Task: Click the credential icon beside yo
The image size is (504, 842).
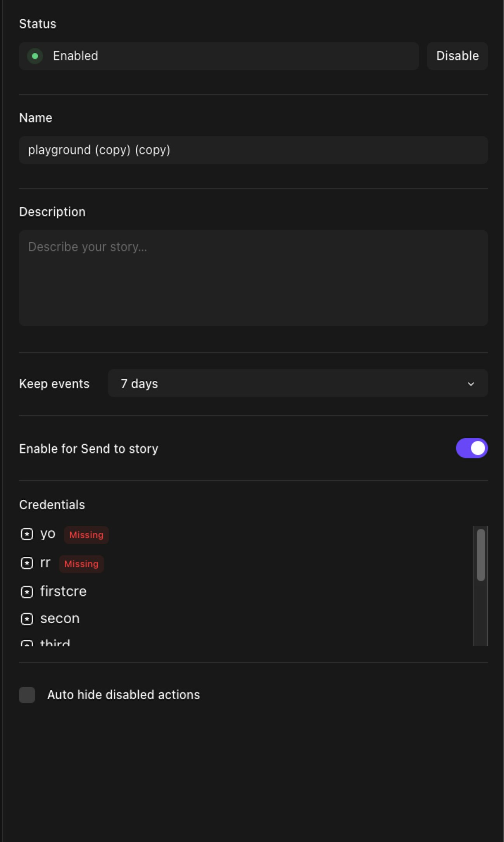Action: (27, 534)
